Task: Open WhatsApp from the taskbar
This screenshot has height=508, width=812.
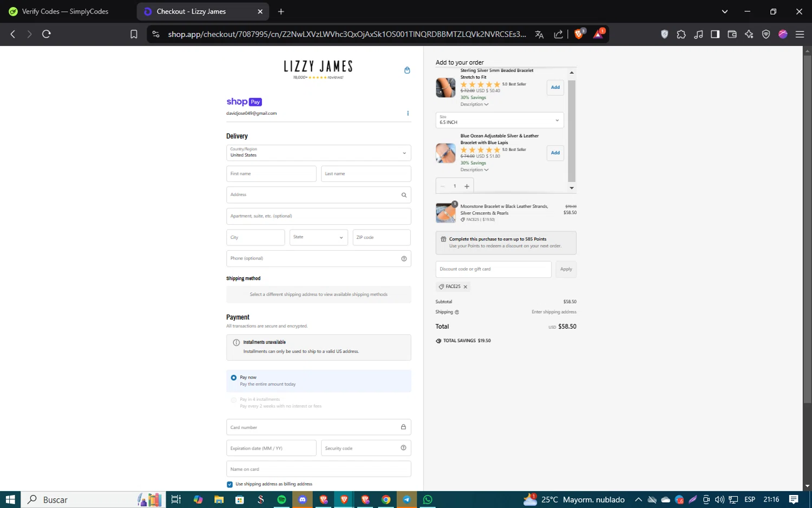Action: pyautogui.click(x=428, y=499)
